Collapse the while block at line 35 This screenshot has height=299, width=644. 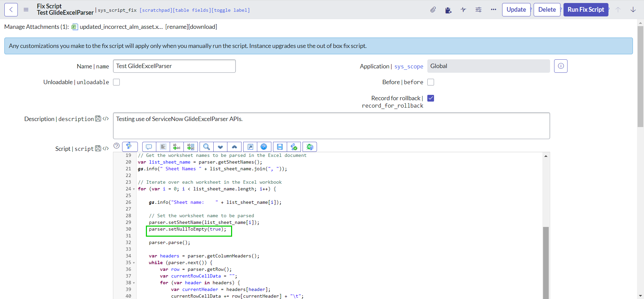(x=134, y=263)
